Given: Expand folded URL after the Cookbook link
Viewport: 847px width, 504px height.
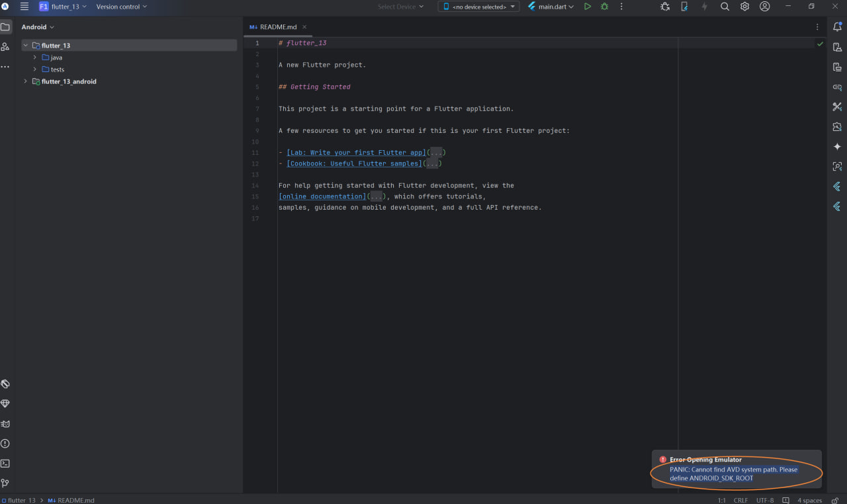Looking at the screenshot, I should point(433,163).
